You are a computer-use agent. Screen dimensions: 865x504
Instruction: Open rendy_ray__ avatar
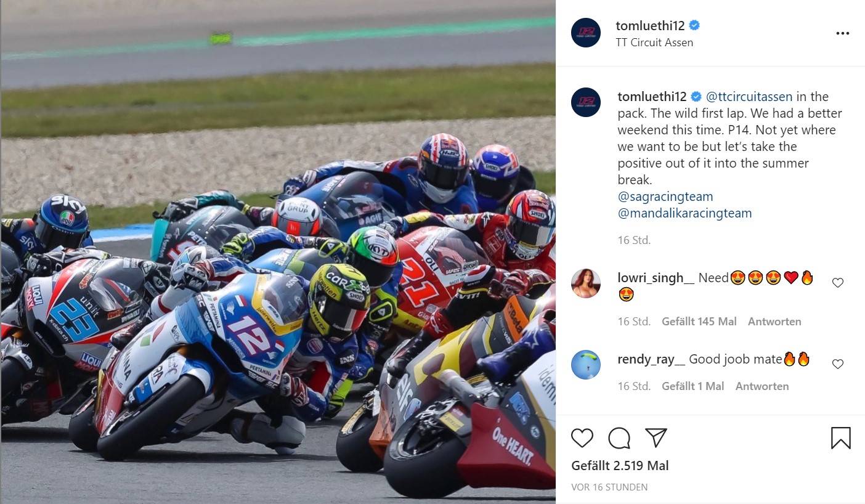[x=586, y=365]
